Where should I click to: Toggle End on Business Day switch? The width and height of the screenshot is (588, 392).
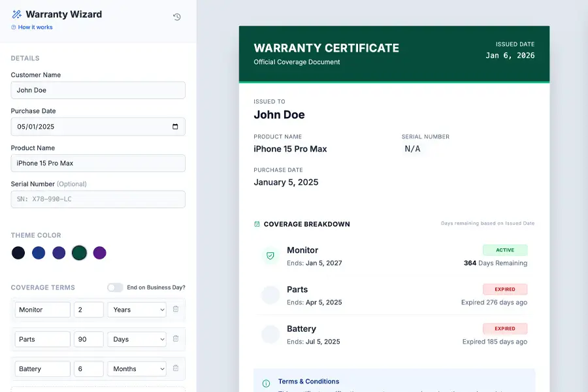[115, 287]
